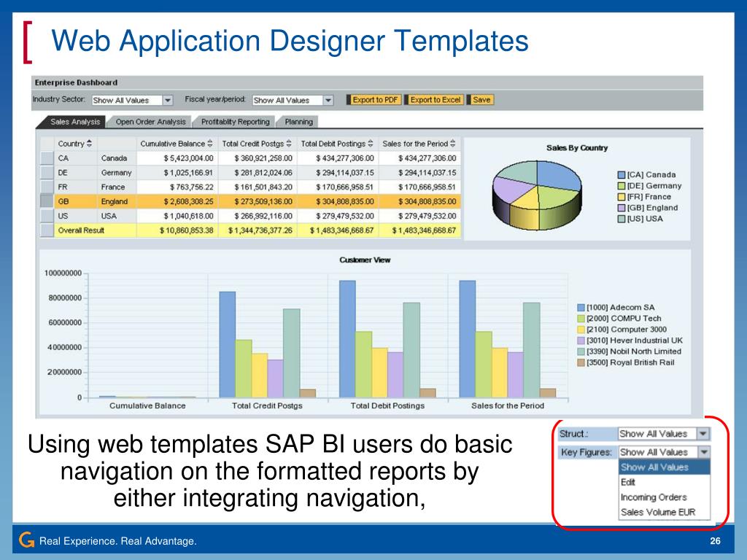Click the [3390] Nobil North Limited swatch

tap(581, 351)
